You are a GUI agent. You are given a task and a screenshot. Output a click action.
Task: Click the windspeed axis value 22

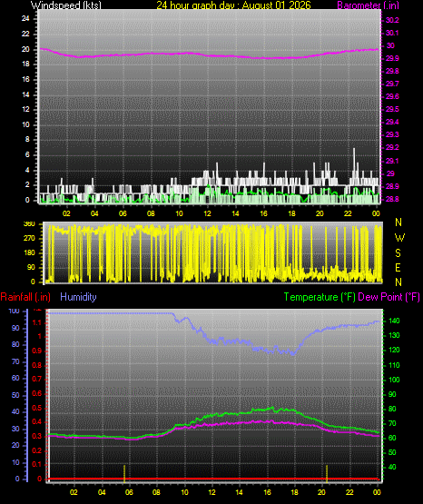coord(25,34)
